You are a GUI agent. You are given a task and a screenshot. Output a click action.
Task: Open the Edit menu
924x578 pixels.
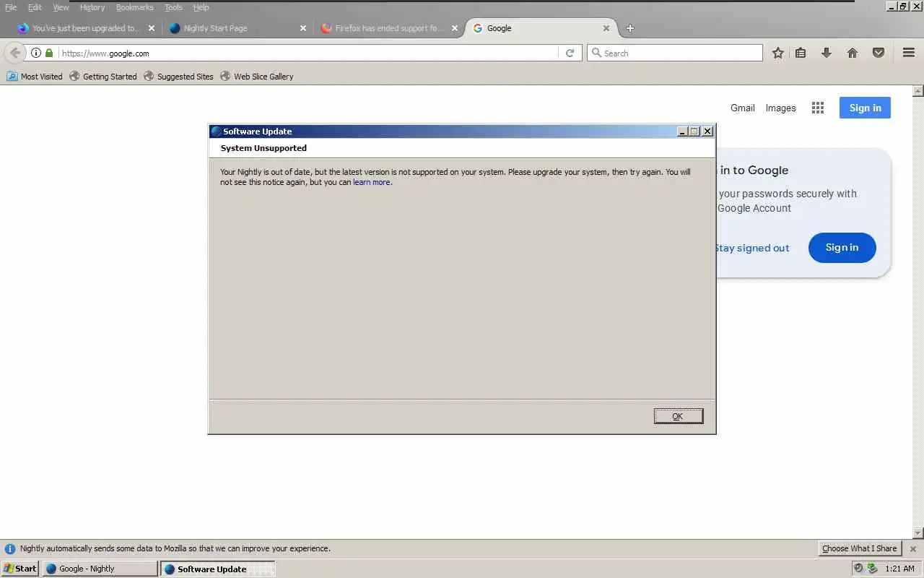pos(35,7)
